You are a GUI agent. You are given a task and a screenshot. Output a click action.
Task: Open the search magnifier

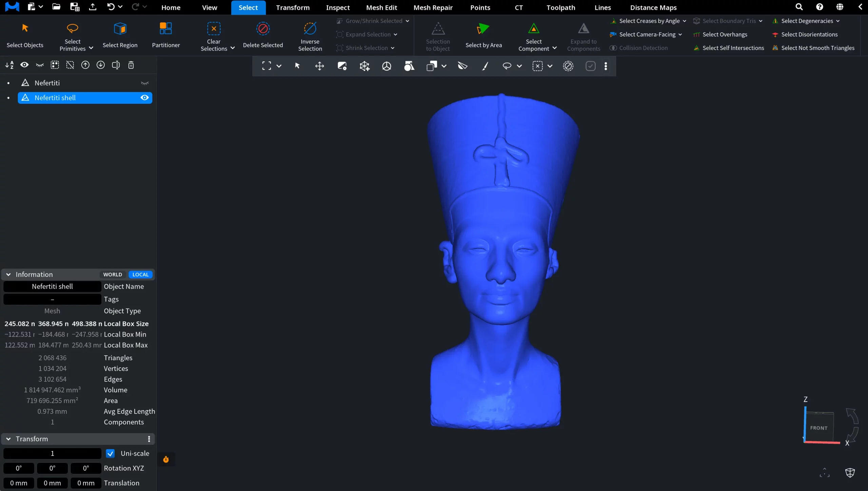799,7
